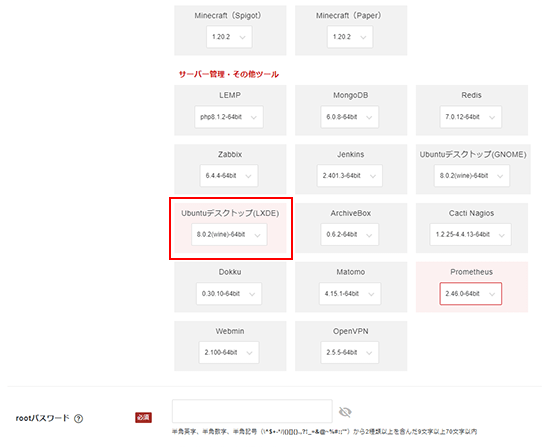Click the root password help question icon

(79, 418)
